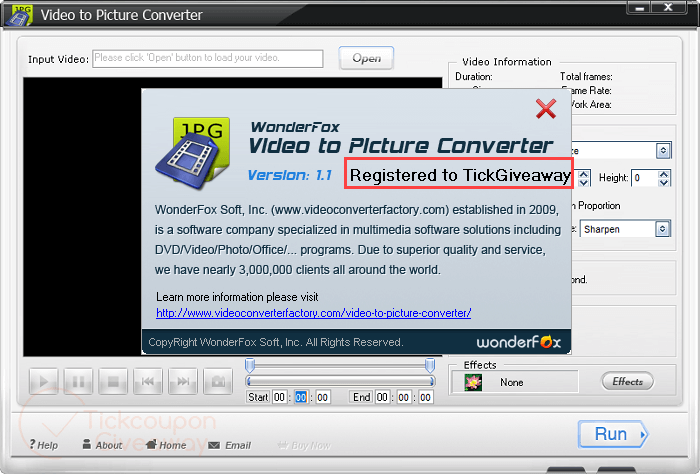Screen dimensions: 700x474
Task: Click the right trim end marker
Action: pyautogui.click(x=430, y=366)
